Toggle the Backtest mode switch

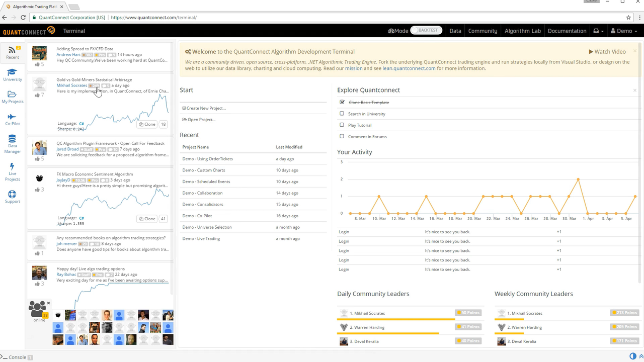pos(426,30)
